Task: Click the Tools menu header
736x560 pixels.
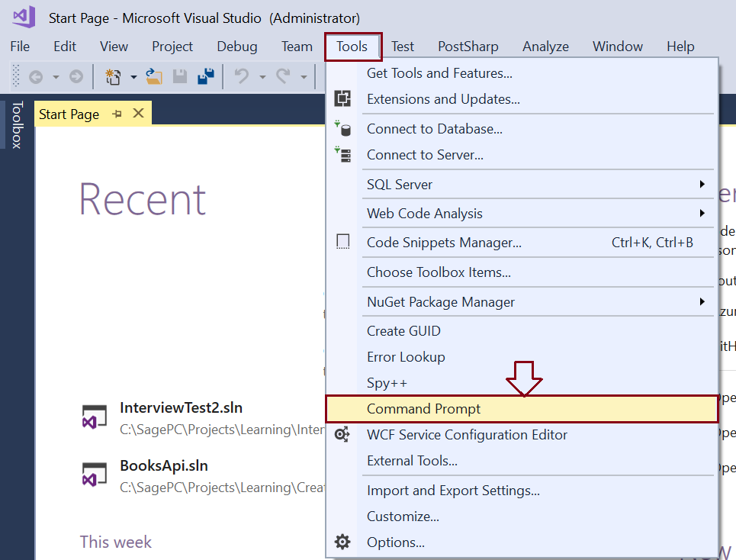Action: point(352,47)
